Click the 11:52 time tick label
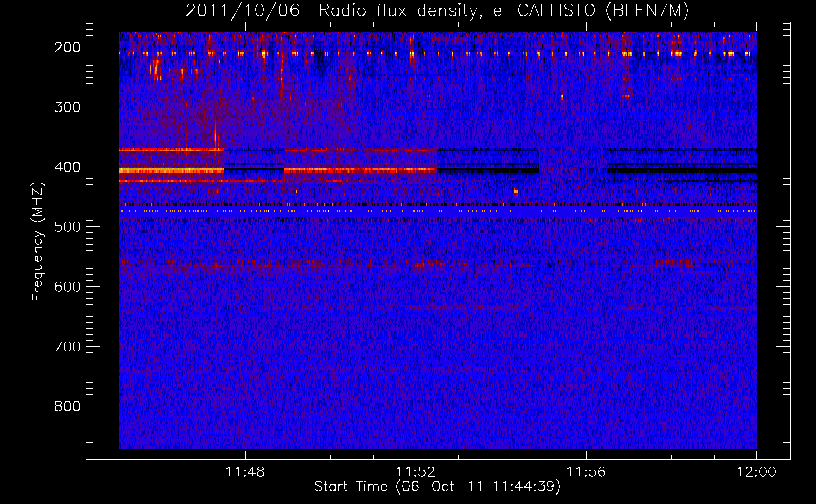The height and width of the screenshot is (504, 816). [x=416, y=472]
